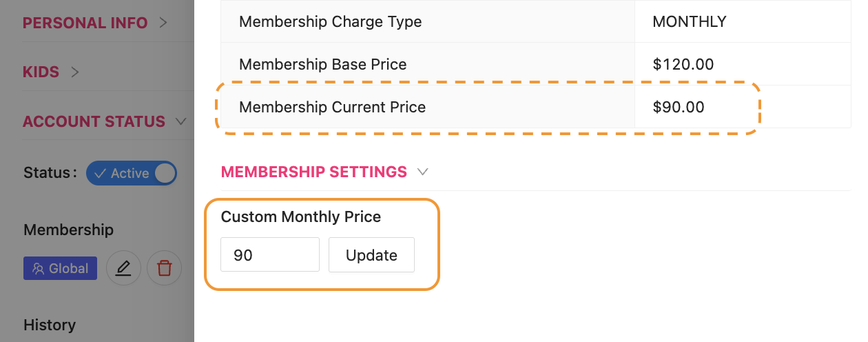Image resolution: width=868 pixels, height=342 pixels.
Task: Open the PERSONAL INFO heading
Action: point(85,23)
